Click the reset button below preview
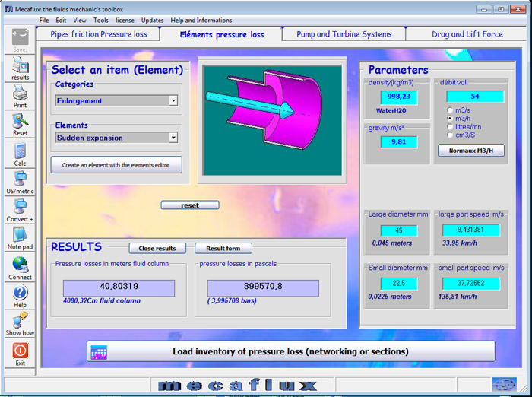The width and height of the screenshot is (532, 397). pos(190,205)
